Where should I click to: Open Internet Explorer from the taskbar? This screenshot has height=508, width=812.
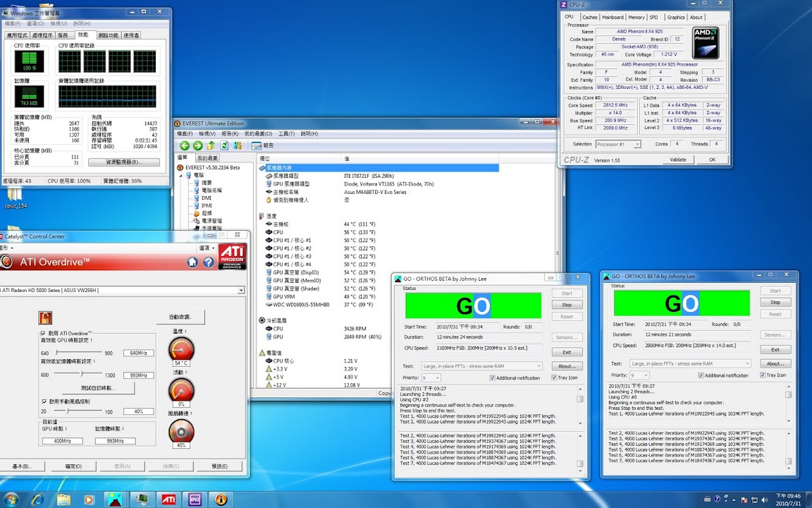click(x=37, y=500)
